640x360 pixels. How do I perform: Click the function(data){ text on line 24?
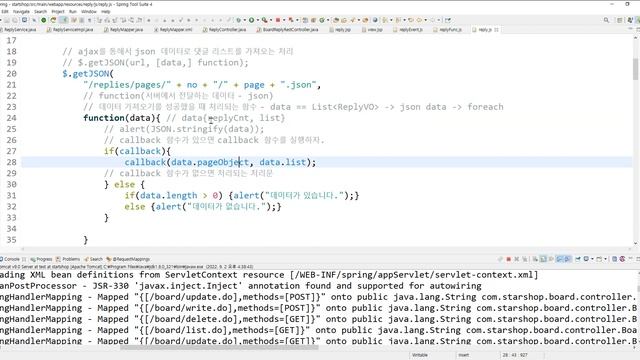(122, 118)
